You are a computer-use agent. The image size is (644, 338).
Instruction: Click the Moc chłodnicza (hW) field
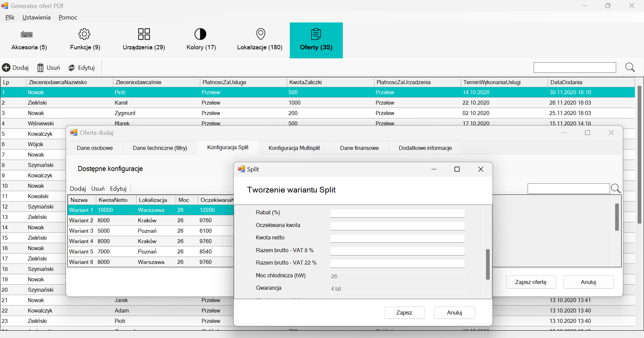[x=397, y=276]
